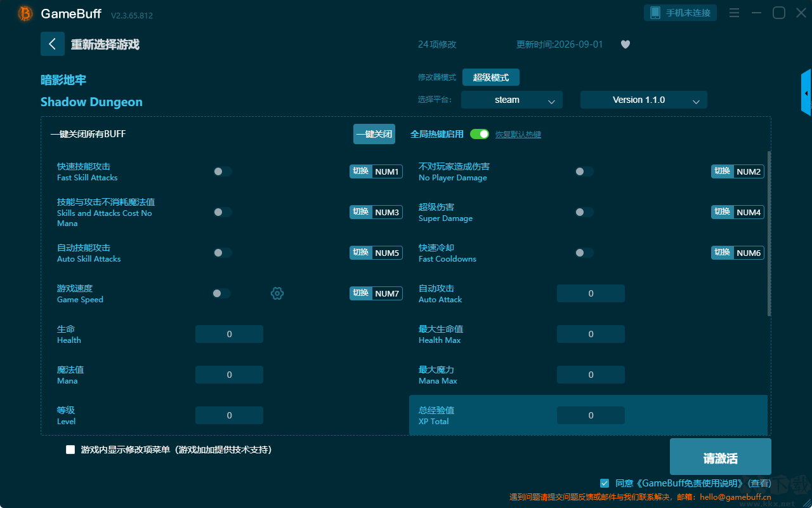The width and height of the screenshot is (812, 508).
Task: Click the 请激活 activate button
Action: tap(721, 457)
